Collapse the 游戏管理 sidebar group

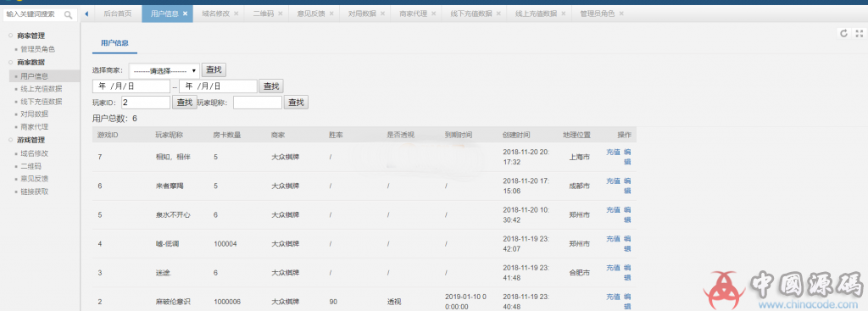(x=31, y=140)
